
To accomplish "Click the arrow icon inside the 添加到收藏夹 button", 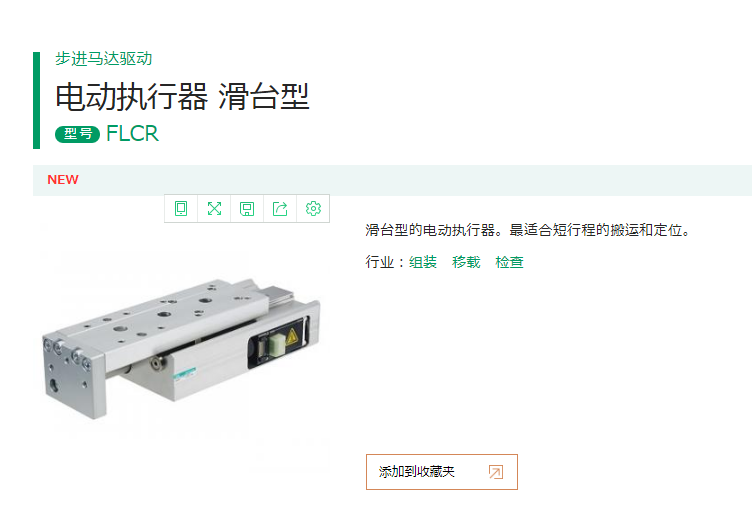I will click(496, 472).
